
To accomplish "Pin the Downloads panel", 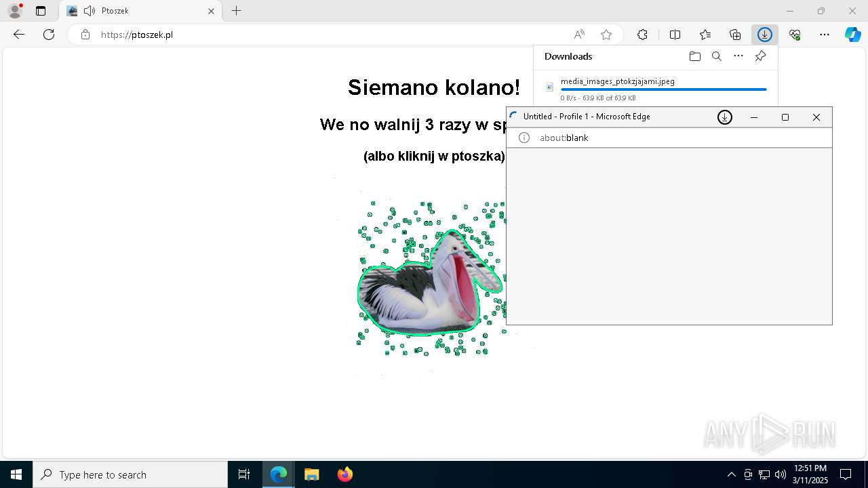I will tap(760, 56).
